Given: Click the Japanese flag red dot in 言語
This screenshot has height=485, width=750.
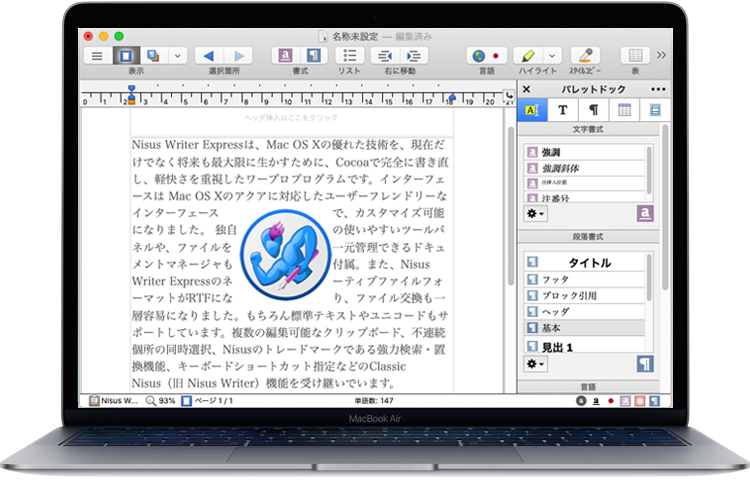Looking at the screenshot, I should point(496,56).
